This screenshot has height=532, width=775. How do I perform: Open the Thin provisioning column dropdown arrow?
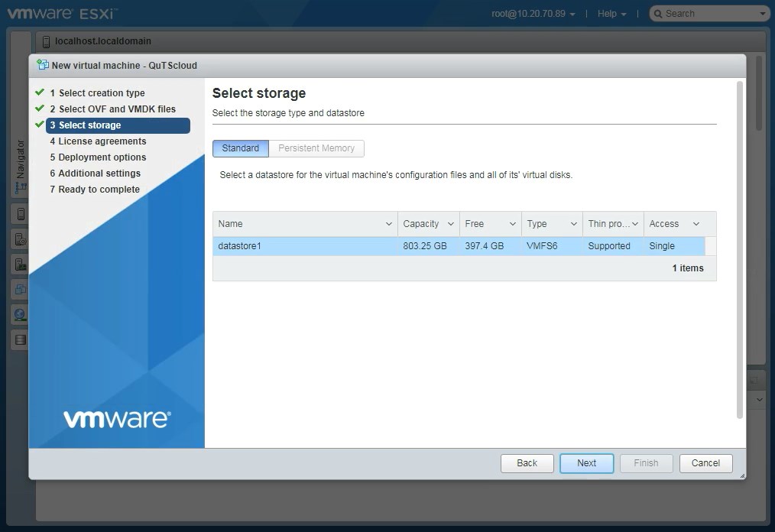pos(635,224)
